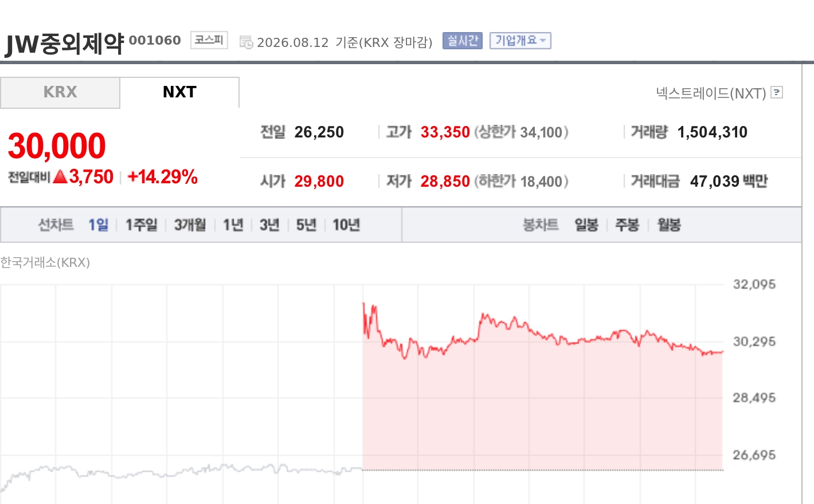Screen dimensions: 814x504
Task: Click the 코스피 market badge
Action: tap(209, 40)
